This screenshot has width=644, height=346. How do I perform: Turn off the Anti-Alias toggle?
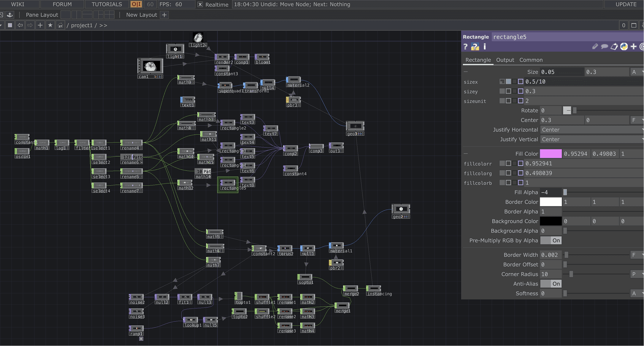551,284
